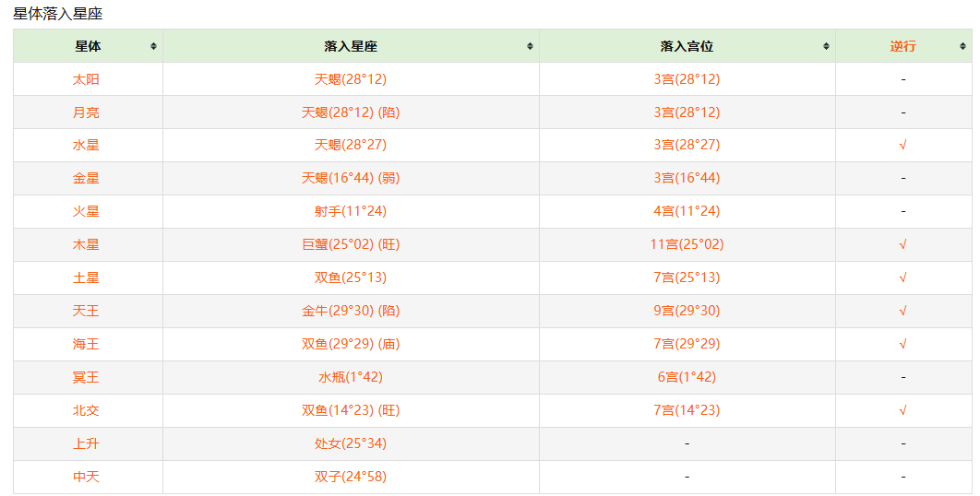Click sort arrows in 落入星座 column header

[530, 46]
